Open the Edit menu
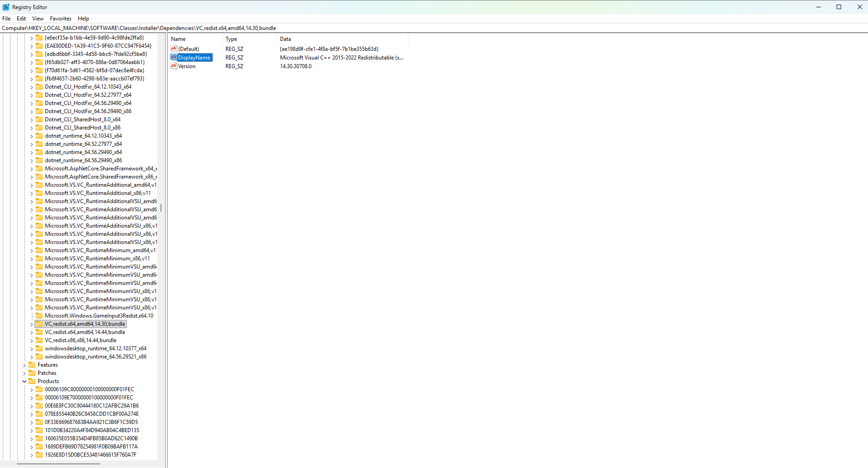 click(21, 19)
